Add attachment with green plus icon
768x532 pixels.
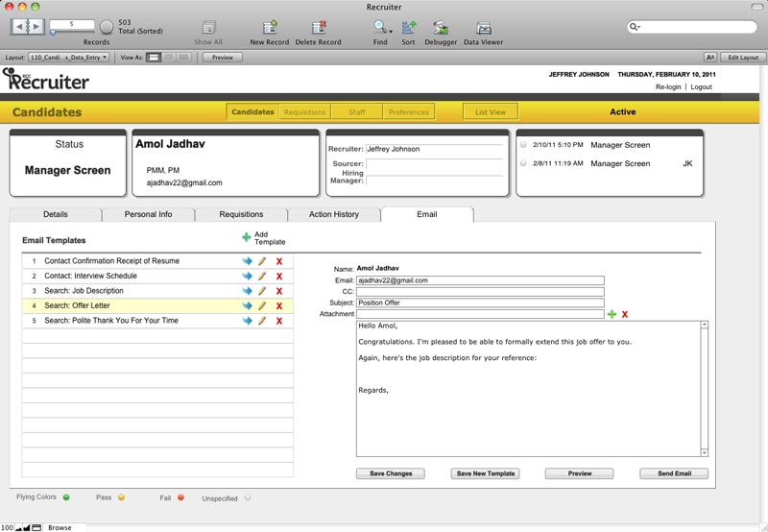pos(612,314)
